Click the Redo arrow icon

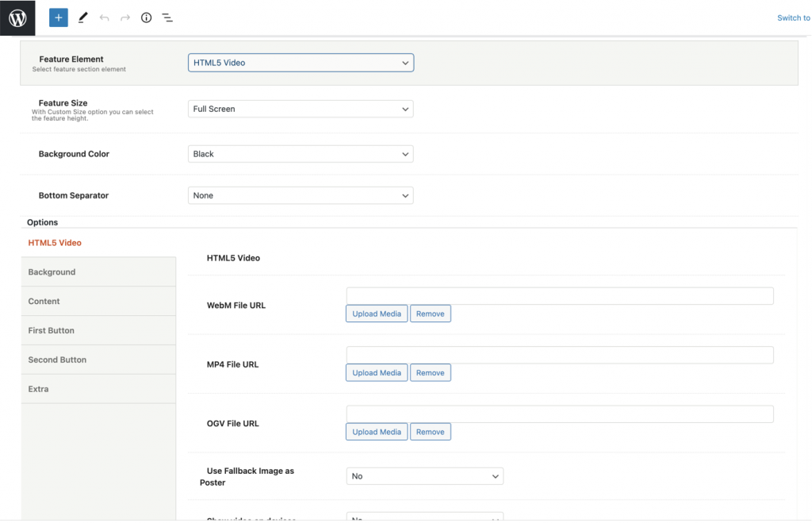click(124, 17)
